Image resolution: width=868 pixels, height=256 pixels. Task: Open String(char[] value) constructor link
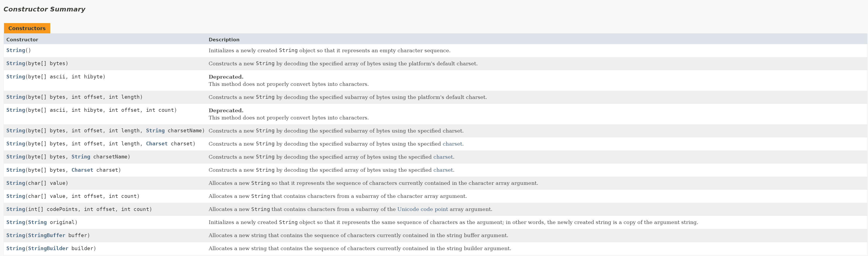click(15, 183)
